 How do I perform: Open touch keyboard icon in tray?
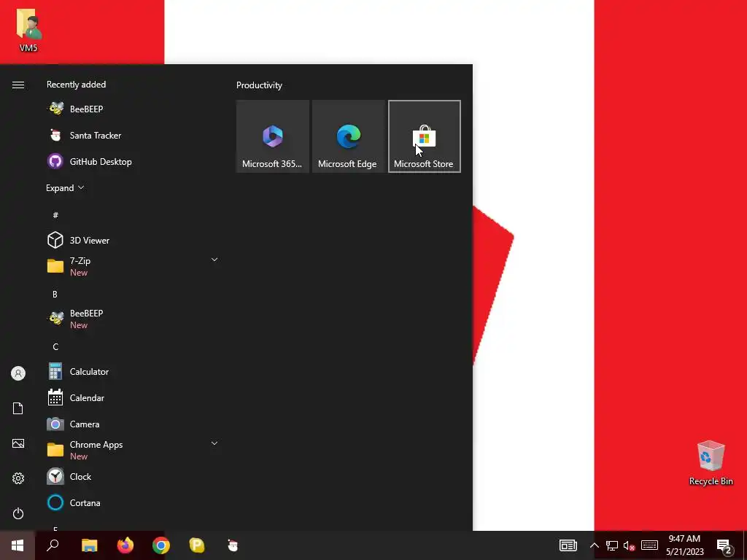649,545
